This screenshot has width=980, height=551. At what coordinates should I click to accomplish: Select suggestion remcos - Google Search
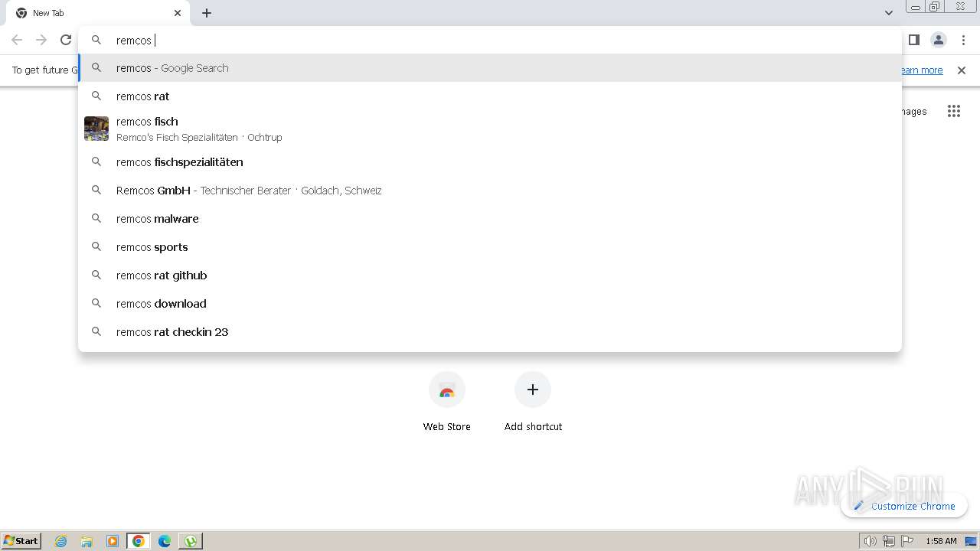[x=490, y=68]
